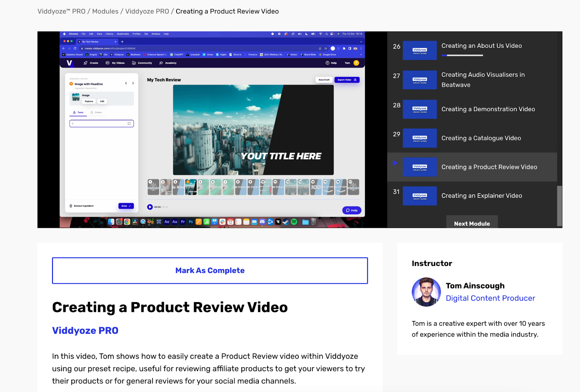Click the Finder icon in the dock

[x=111, y=222]
